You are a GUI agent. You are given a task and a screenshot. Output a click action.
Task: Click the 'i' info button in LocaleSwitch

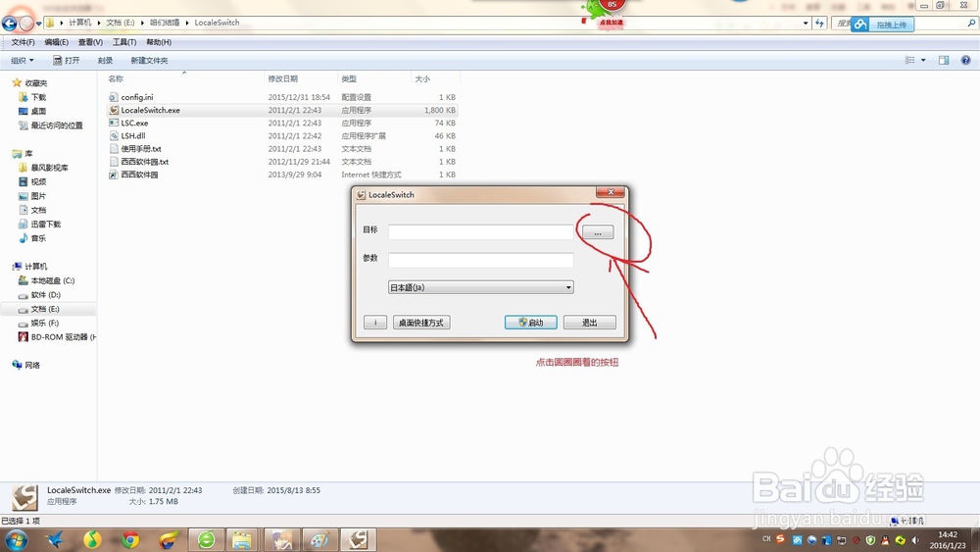(x=375, y=323)
